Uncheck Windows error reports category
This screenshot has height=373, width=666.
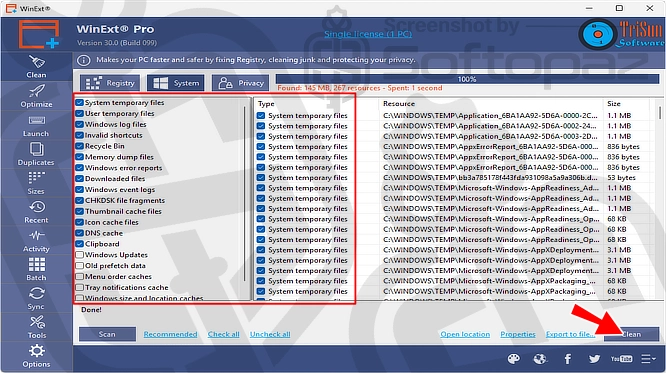coord(79,168)
